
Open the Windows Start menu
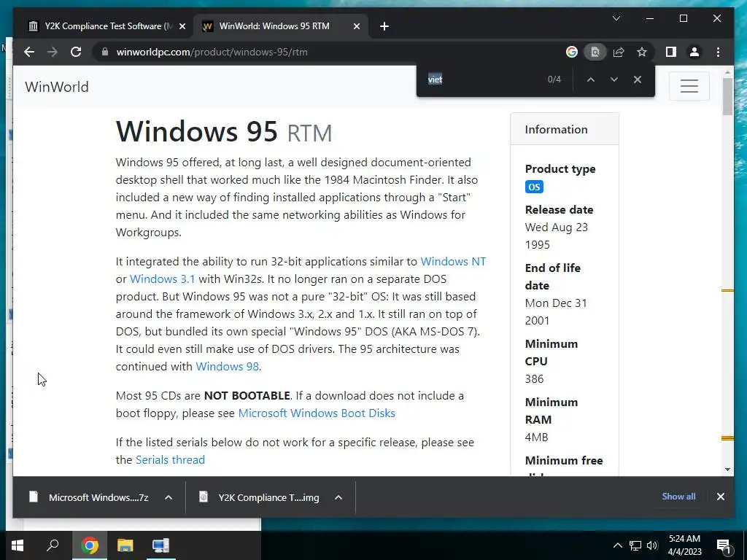coord(18,545)
